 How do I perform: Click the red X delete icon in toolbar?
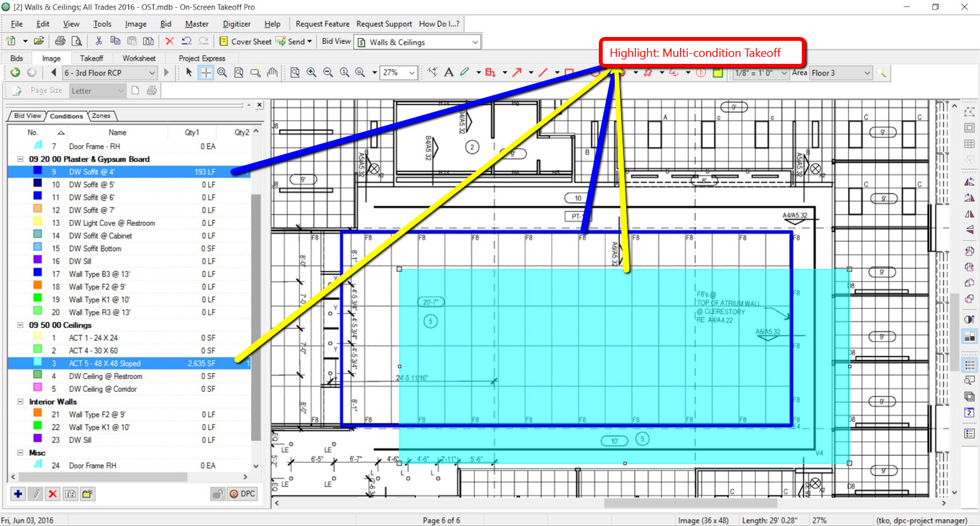(x=170, y=41)
